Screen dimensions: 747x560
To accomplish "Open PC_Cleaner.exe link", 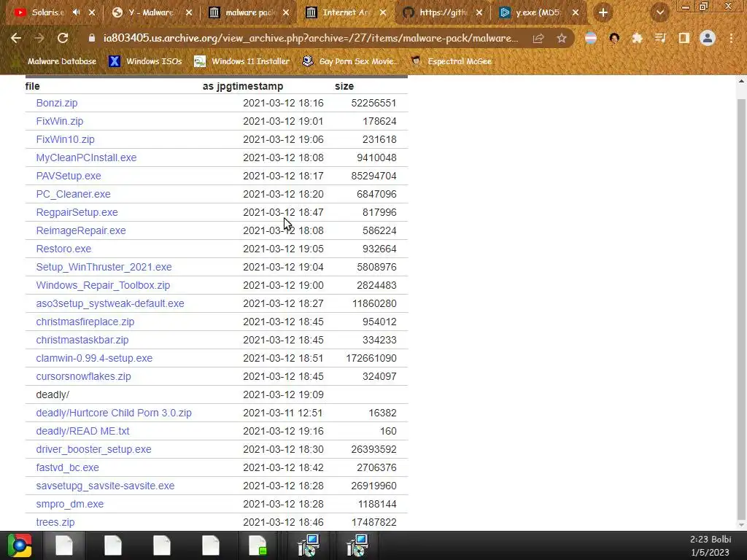I will pos(74,194).
